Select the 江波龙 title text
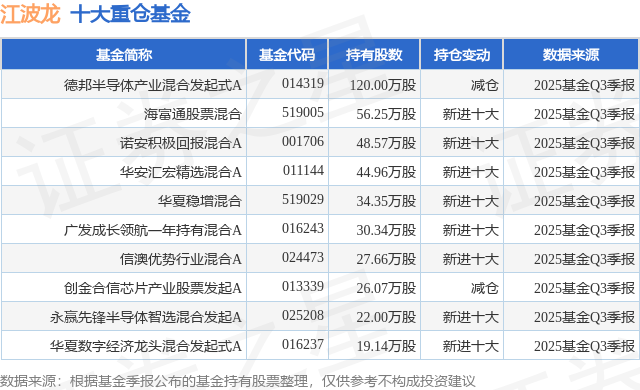This screenshot has height=390, width=640. 30,14
